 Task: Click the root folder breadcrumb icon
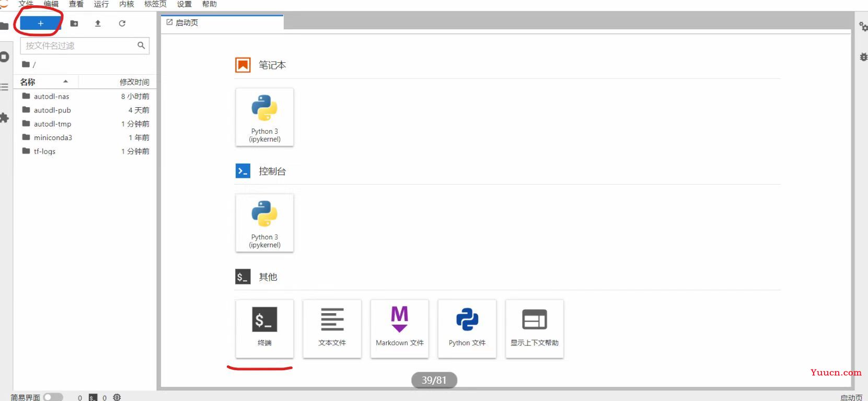[26, 64]
